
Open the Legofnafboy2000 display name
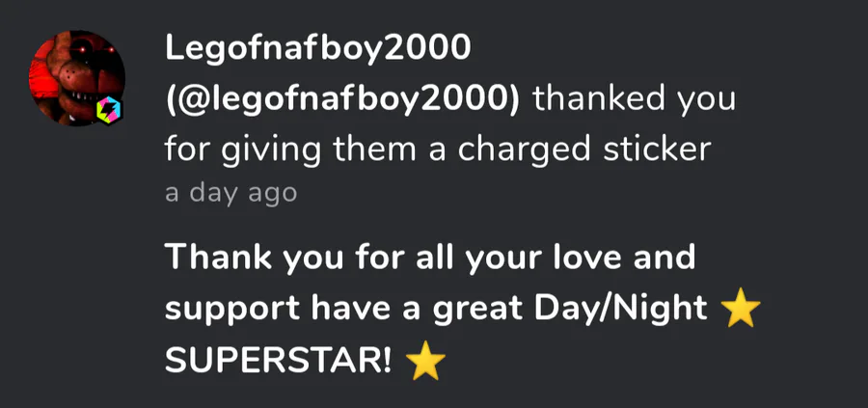pyautogui.click(x=318, y=47)
